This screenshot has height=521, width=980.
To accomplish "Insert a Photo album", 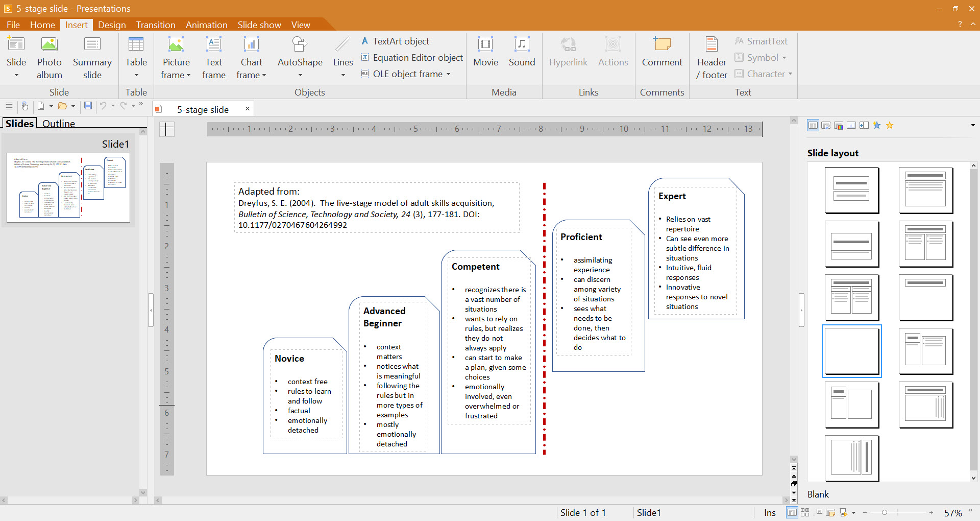I will (50, 58).
